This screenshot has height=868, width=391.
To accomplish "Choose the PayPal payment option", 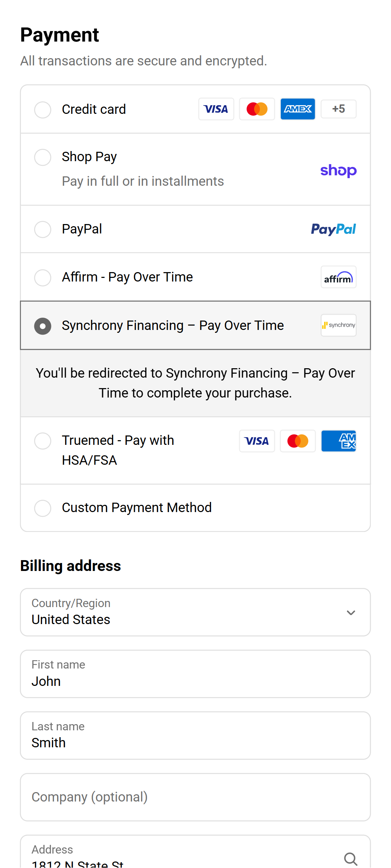I will [x=43, y=229].
